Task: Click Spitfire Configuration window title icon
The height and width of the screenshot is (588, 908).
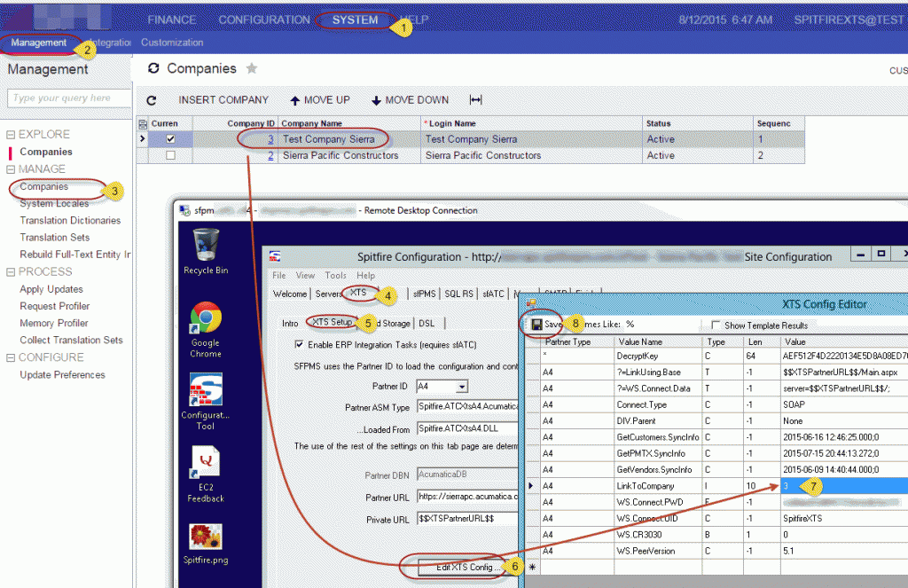Action: pyautogui.click(x=275, y=256)
